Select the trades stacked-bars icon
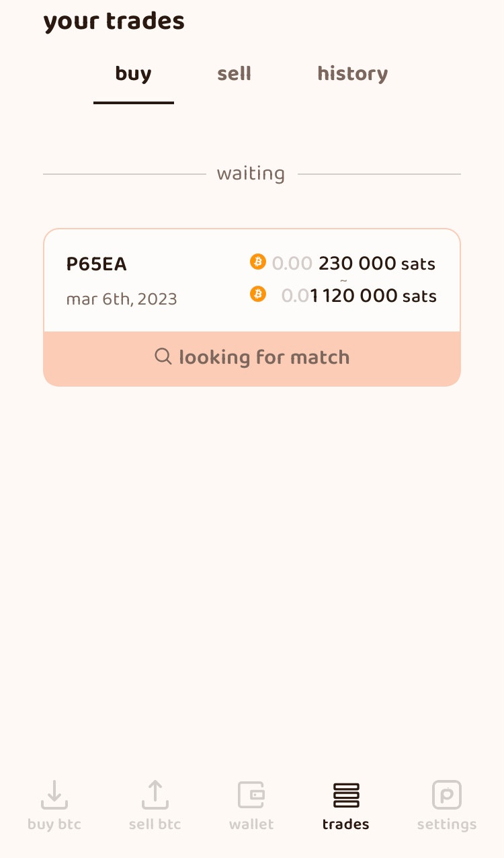Image resolution: width=504 pixels, height=858 pixels. coord(346,795)
